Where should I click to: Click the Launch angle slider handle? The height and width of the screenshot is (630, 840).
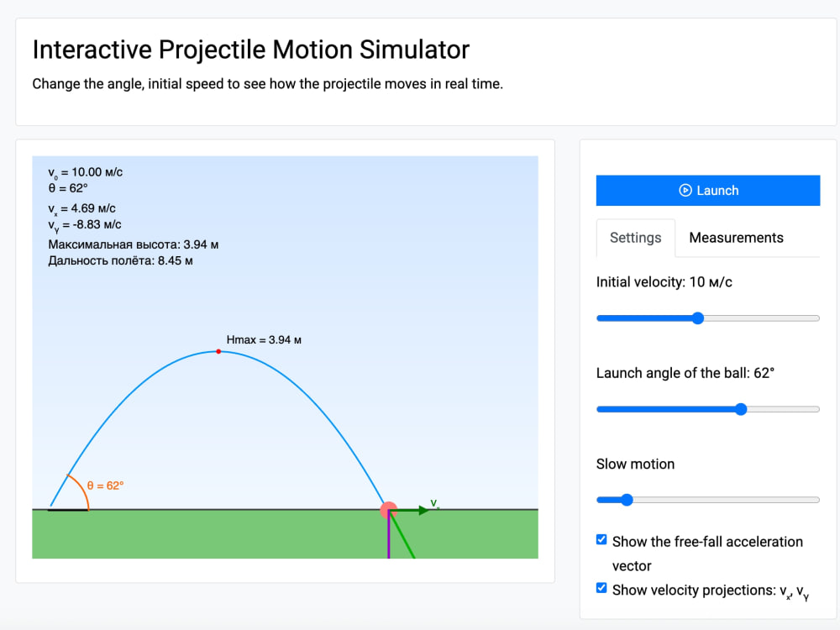coord(741,409)
